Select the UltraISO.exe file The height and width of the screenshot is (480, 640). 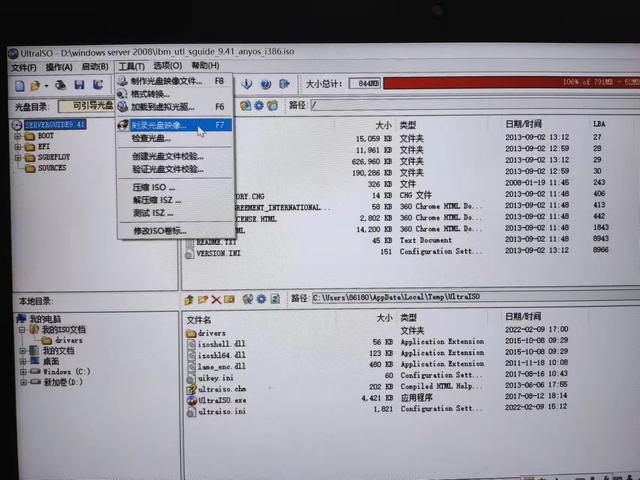click(222, 400)
